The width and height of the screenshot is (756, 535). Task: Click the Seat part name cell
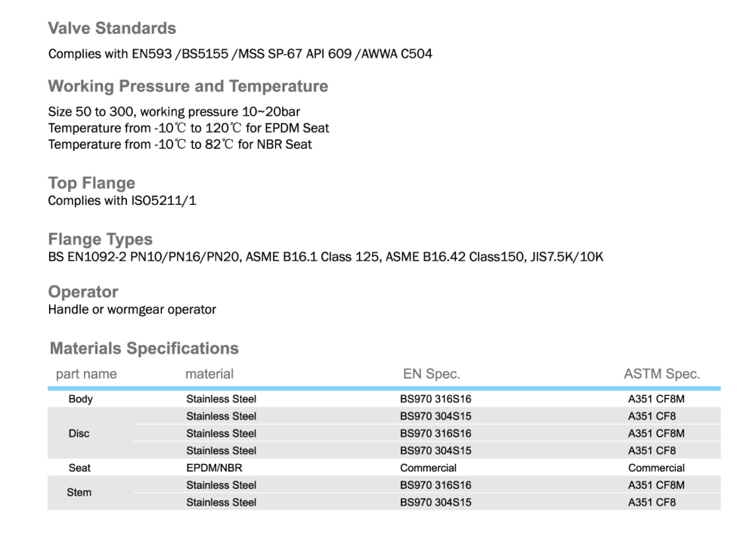79,468
